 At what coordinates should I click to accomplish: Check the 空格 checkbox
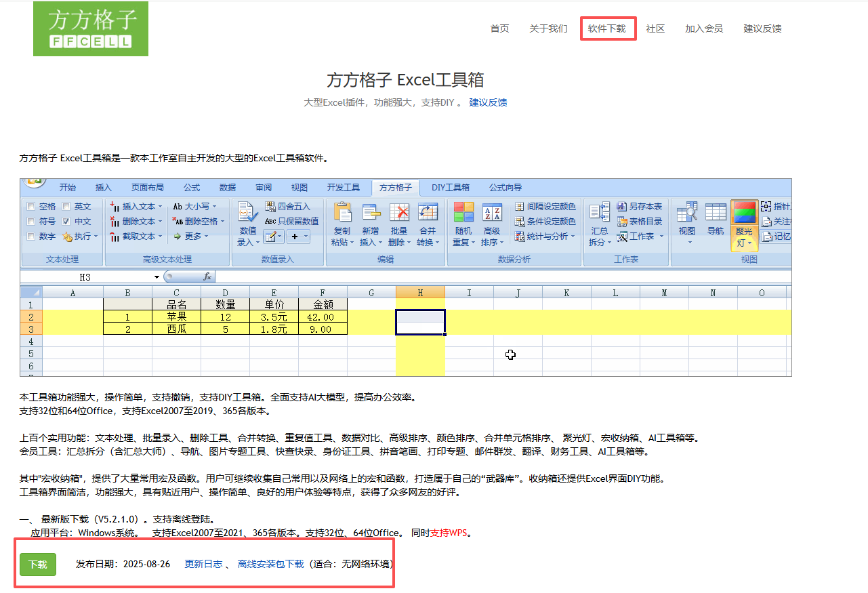pyautogui.click(x=30, y=207)
